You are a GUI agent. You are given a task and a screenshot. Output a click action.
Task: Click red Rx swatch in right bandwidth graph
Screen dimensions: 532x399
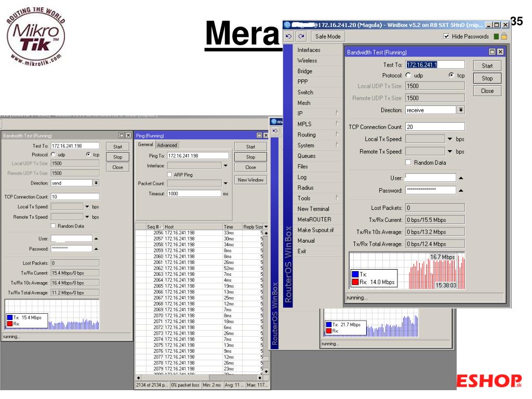(x=355, y=282)
